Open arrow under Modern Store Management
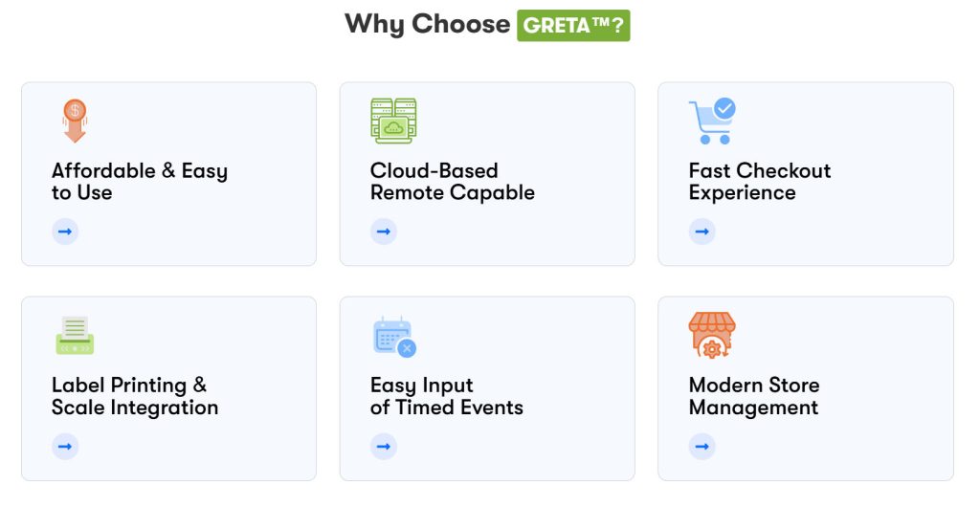This screenshot has width=980, height=507. [x=702, y=446]
